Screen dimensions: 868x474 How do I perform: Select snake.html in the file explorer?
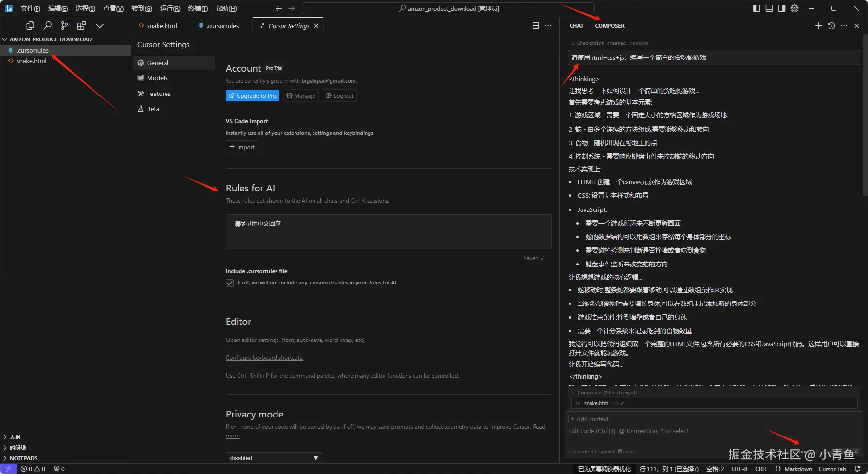pyautogui.click(x=66, y=61)
